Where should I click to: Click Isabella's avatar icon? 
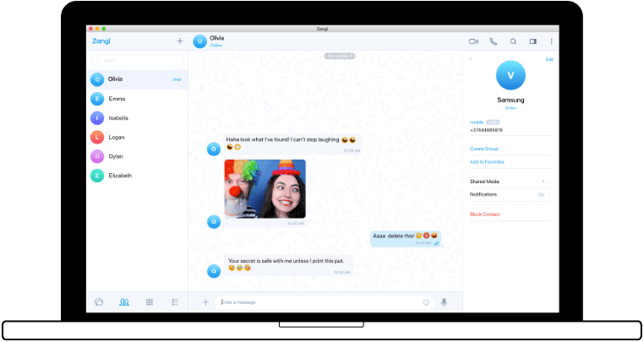tap(97, 118)
